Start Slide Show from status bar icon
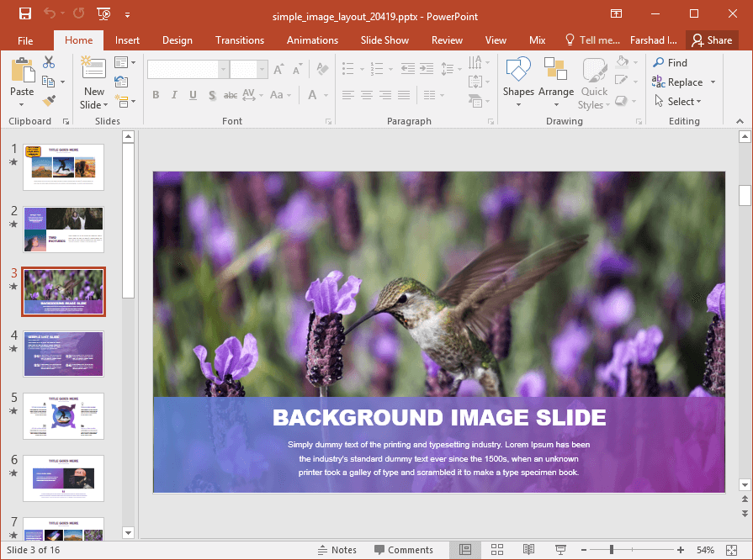The height and width of the screenshot is (560, 753). click(560, 550)
